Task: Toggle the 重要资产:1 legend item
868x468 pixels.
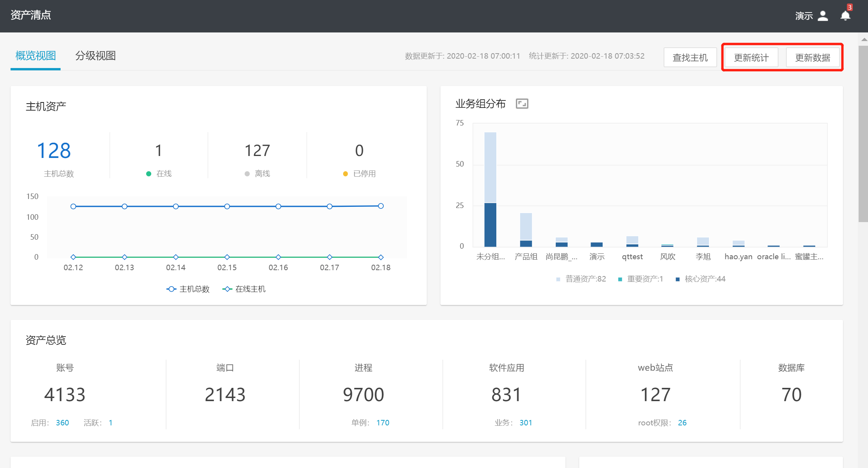Action: 641,279
